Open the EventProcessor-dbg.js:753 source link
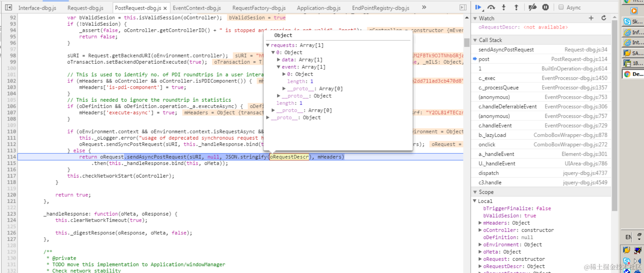The image size is (644, 273). point(576,97)
